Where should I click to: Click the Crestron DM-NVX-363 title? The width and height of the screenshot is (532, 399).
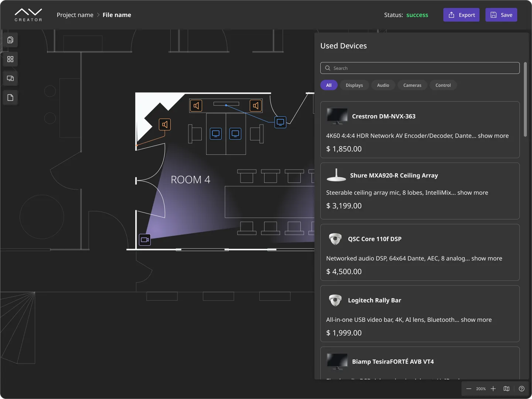click(384, 116)
